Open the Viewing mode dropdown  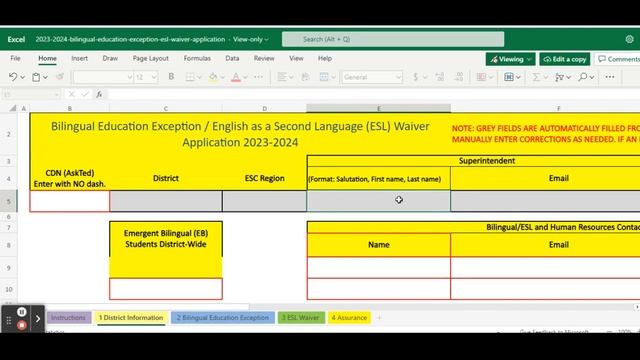pyautogui.click(x=510, y=59)
